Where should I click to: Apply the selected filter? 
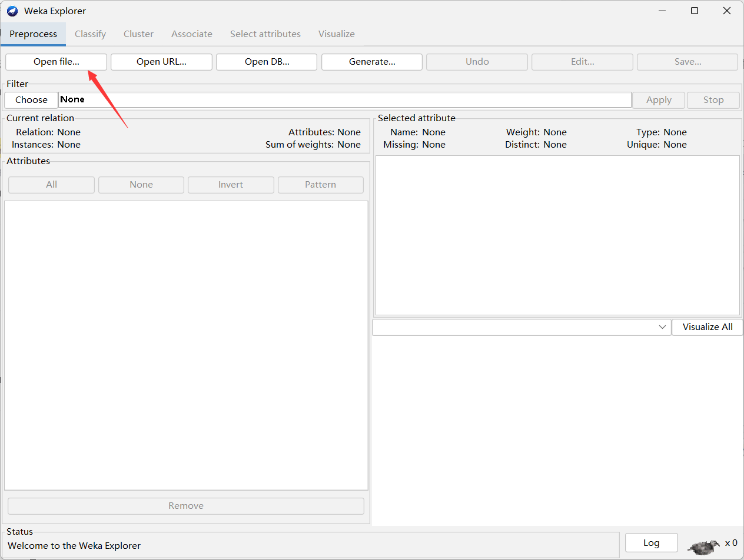(659, 100)
